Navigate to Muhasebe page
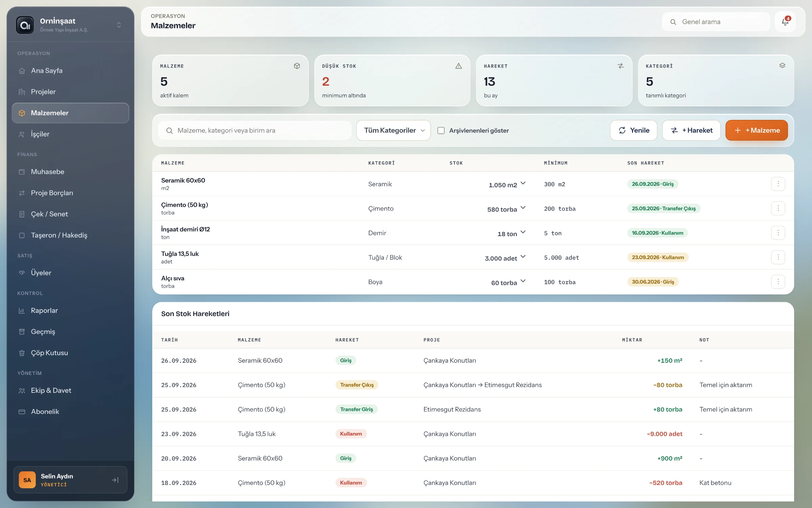Viewport: 812px width, 508px height. [70, 172]
